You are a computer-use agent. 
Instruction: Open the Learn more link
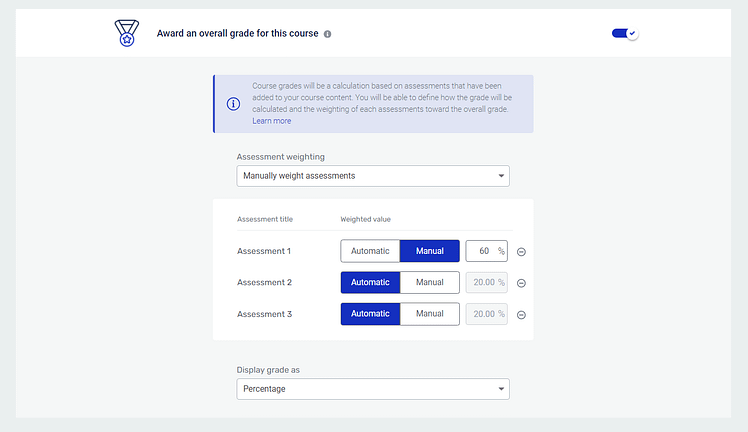(272, 121)
